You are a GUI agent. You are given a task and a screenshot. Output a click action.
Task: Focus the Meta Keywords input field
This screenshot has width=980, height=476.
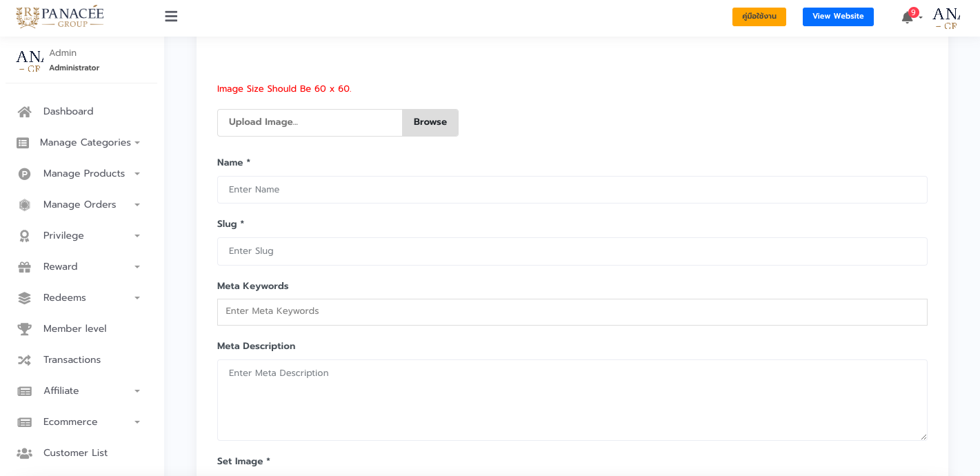tap(572, 312)
